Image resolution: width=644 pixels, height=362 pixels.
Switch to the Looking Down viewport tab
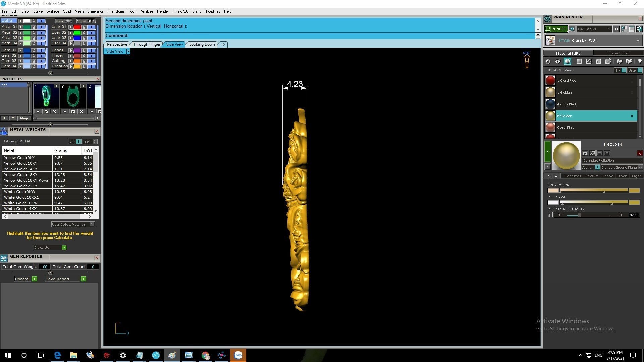click(x=202, y=44)
